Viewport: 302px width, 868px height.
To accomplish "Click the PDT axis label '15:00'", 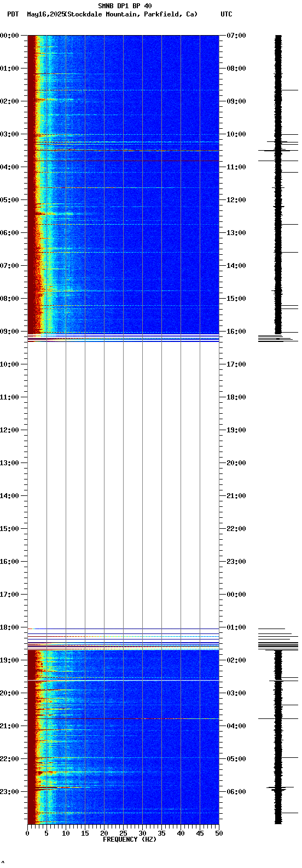I will click(x=10, y=529).
